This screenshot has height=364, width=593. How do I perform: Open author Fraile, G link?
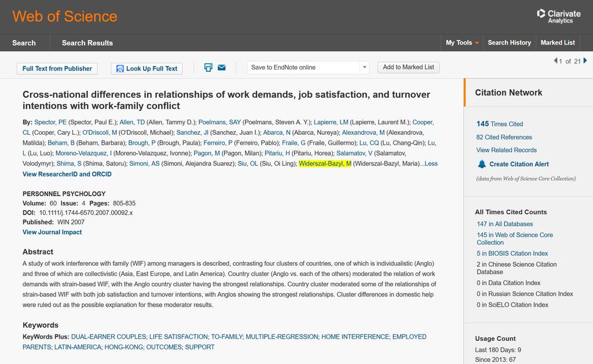(x=294, y=143)
